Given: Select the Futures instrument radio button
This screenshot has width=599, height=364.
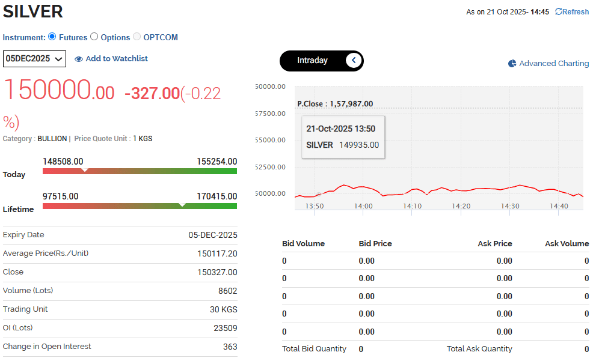Looking at the screenshot, I should (x=52, y=37).
